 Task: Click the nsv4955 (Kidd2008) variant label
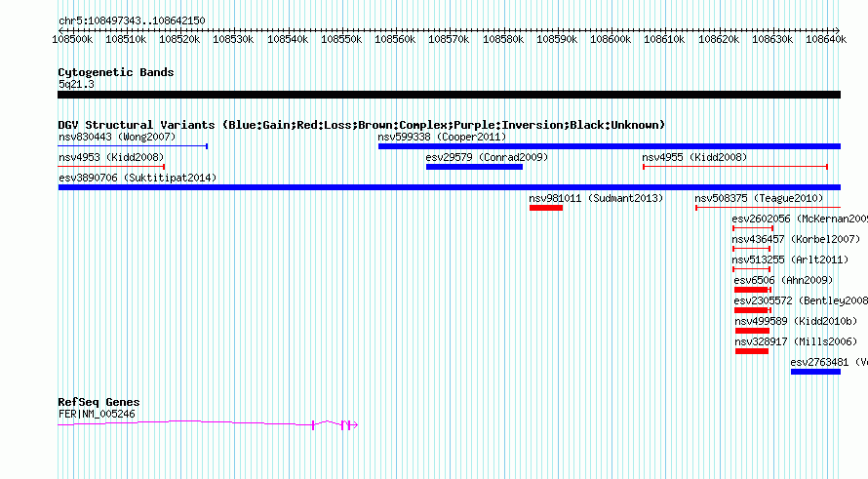point(694,157)
